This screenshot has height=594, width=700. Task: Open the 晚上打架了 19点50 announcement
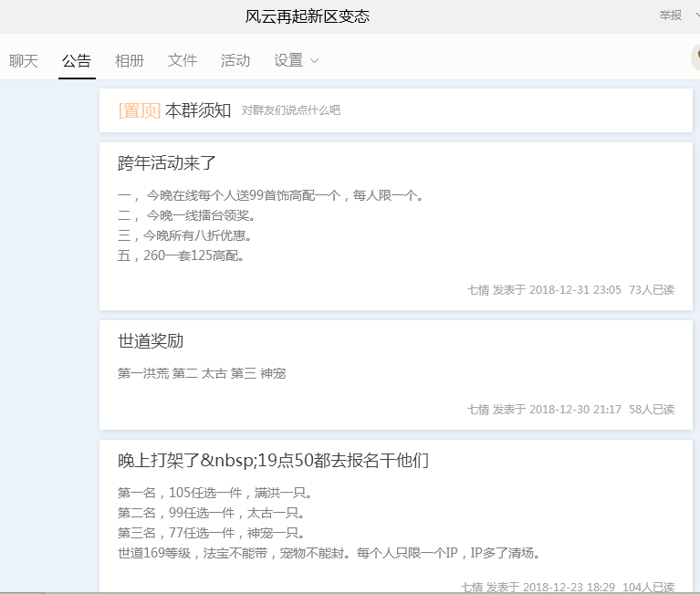coord(273,461)
